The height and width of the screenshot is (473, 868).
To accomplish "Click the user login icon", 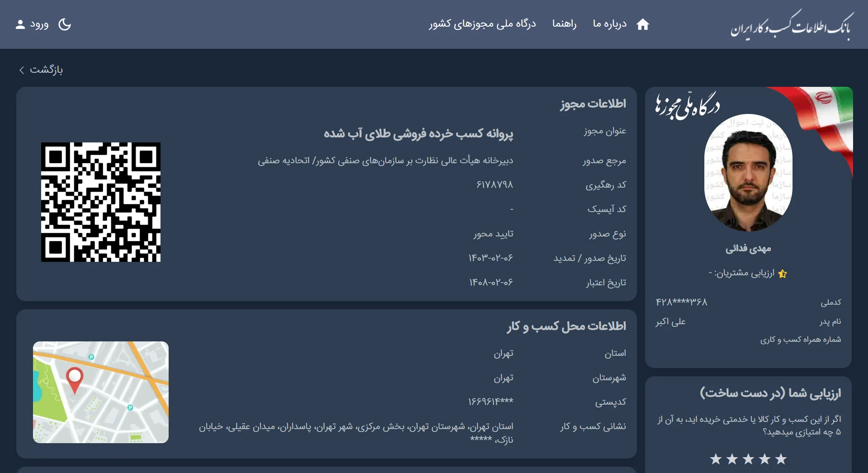I will tap(20, 24).
